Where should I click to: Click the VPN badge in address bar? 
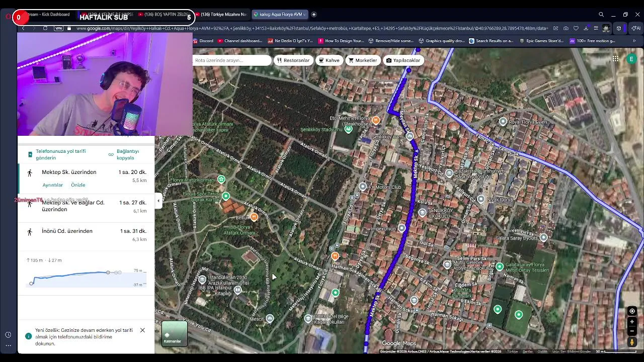[x=58, y=28]
